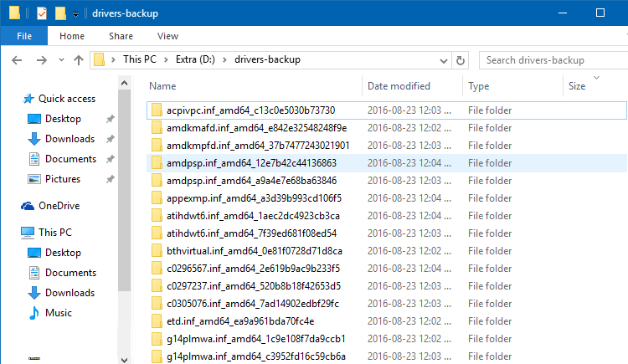
Task: Select folder amdpsp.inf_amd64_12e7b42c44136863
Action: [x=387, y=163]
